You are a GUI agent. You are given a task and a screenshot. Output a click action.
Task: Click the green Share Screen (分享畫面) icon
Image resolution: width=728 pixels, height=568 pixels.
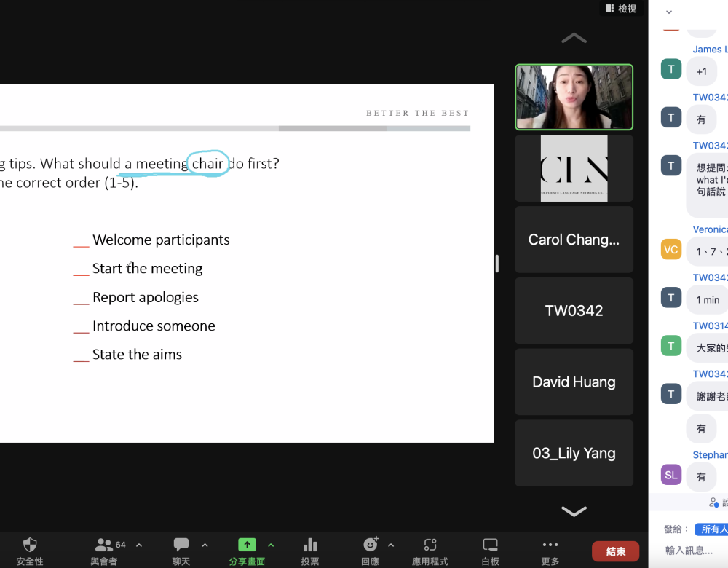pyautogui.click(x=247, y=545)
